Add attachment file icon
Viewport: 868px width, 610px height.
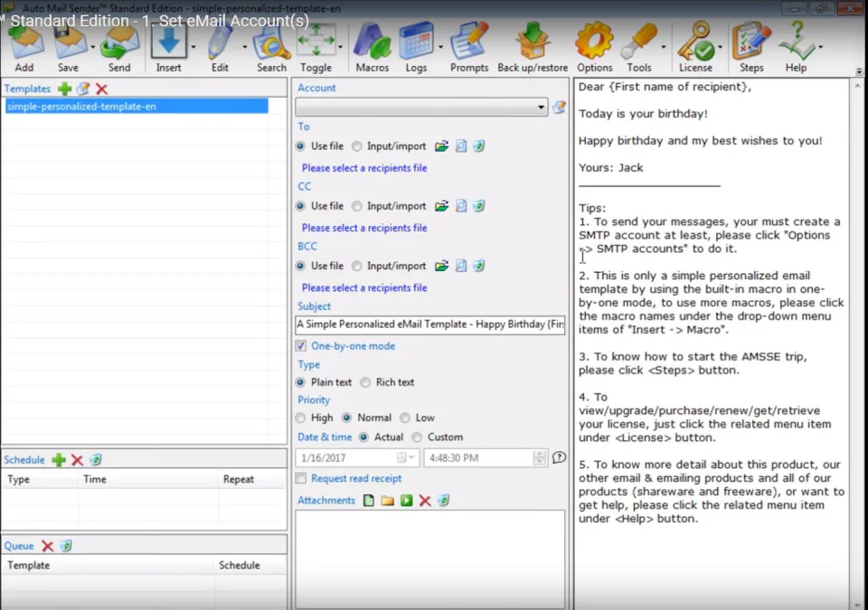368,501
